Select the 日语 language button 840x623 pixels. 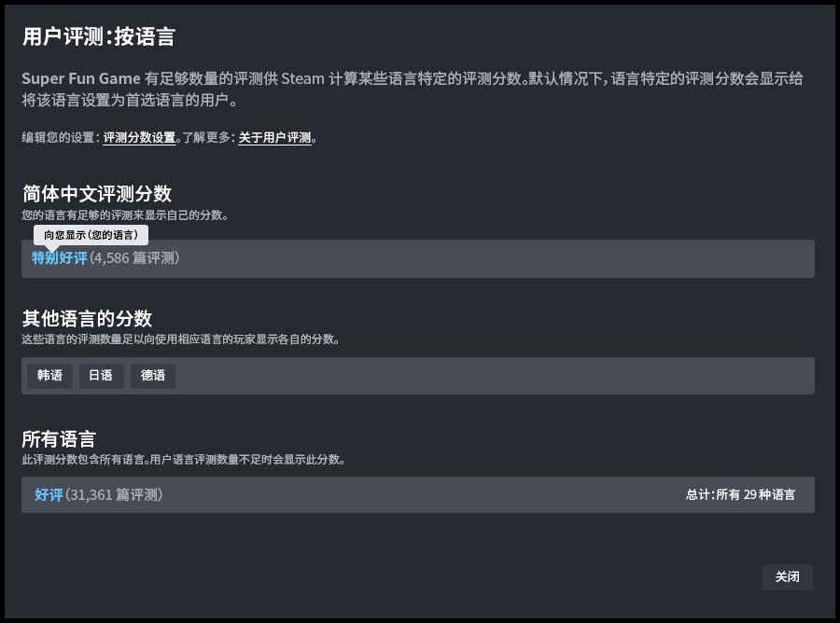101,376
